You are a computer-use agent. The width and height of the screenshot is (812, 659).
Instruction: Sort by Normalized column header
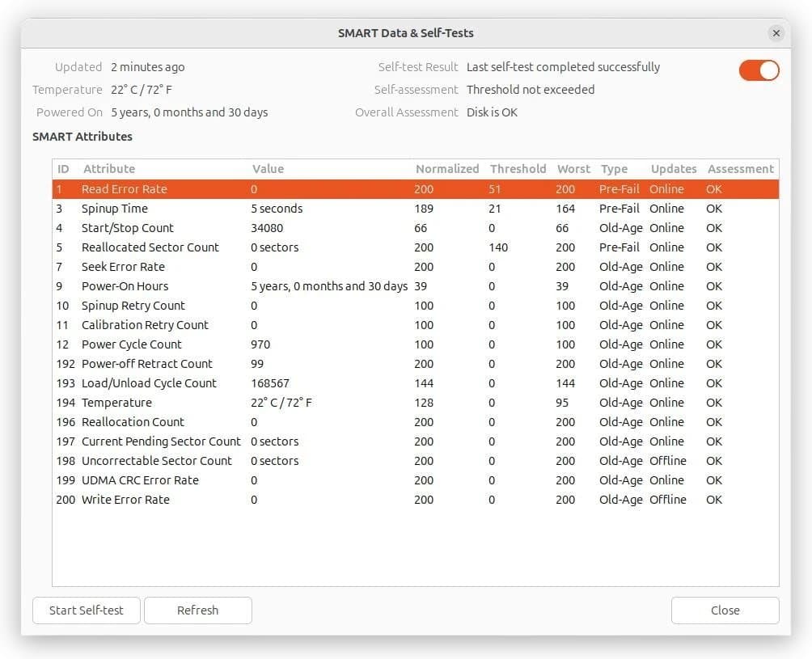point(446,169)
